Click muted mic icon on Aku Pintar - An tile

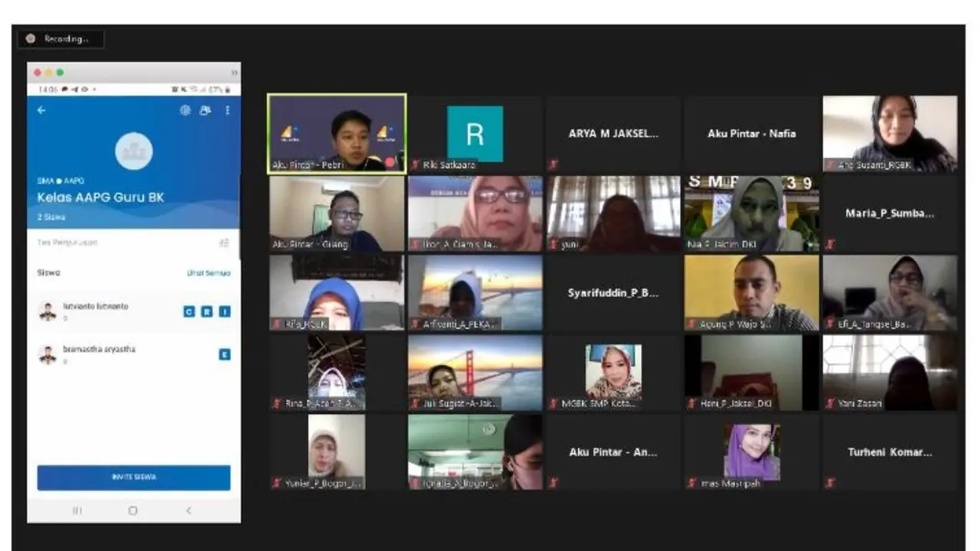click(x=554, y=483)
